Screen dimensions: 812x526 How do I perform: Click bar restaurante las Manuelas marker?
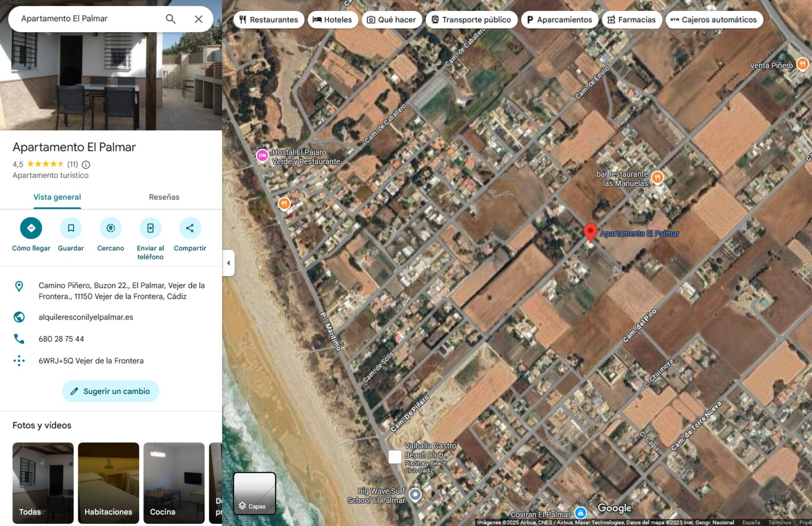pyautogui.click(x=657, y=177)
